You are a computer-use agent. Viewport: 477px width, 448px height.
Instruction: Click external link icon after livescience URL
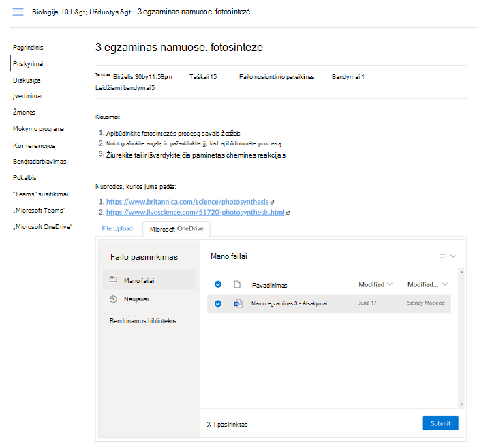pos(288,213)
